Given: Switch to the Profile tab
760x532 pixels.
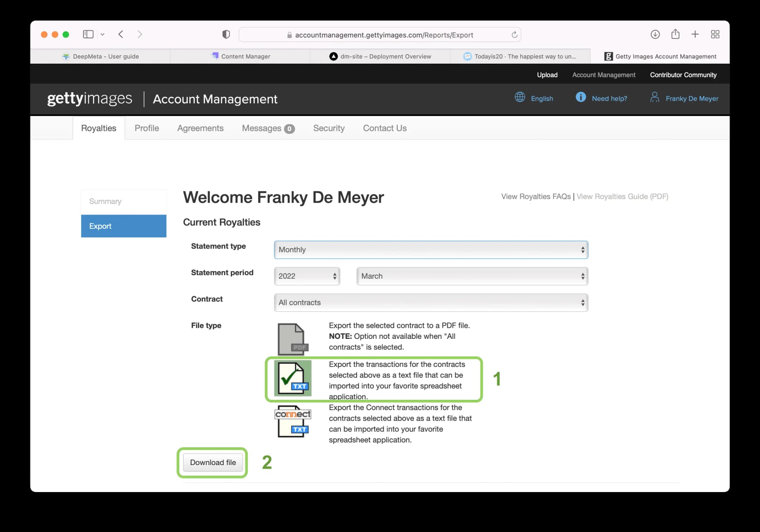Looking at the screenshot, I should point(146,128).
